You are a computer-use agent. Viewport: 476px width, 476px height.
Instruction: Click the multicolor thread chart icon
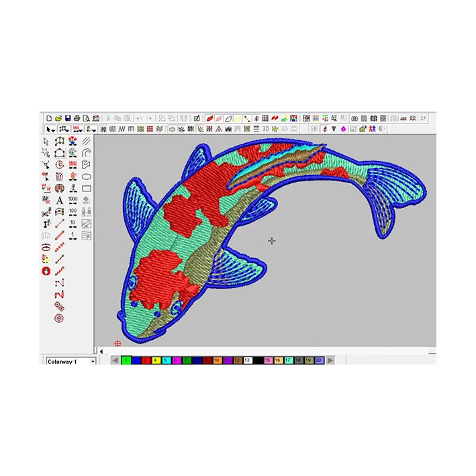coord(316,118)
